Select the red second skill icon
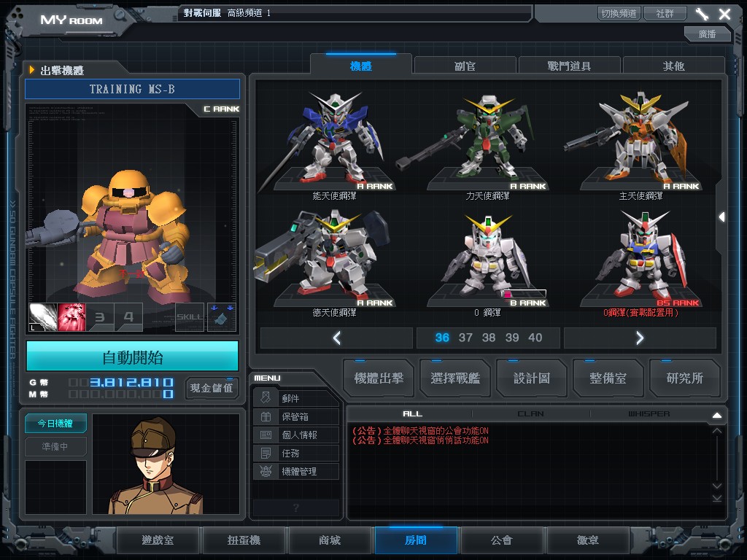The height and width of the screenshot is (560, 747). coord(71,316)
